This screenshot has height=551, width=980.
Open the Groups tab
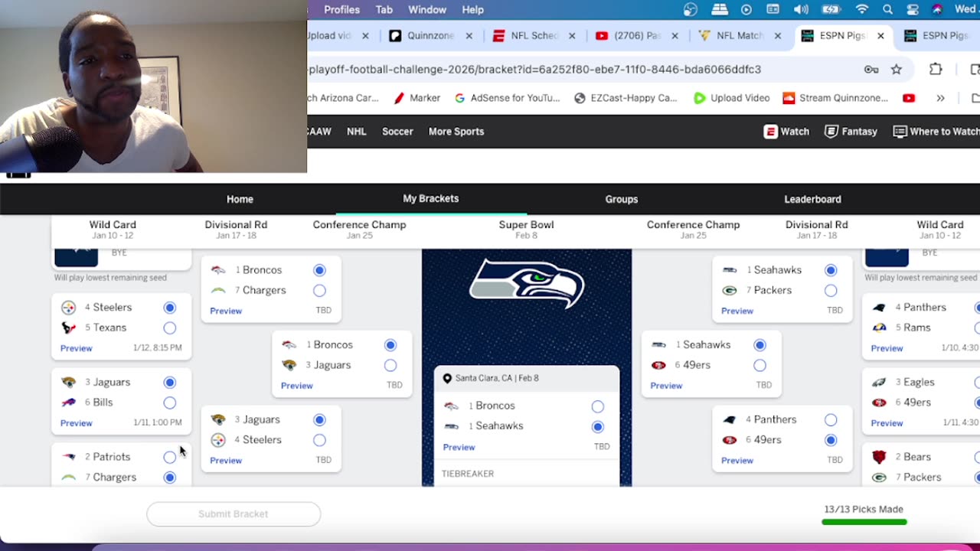[622, 199]
